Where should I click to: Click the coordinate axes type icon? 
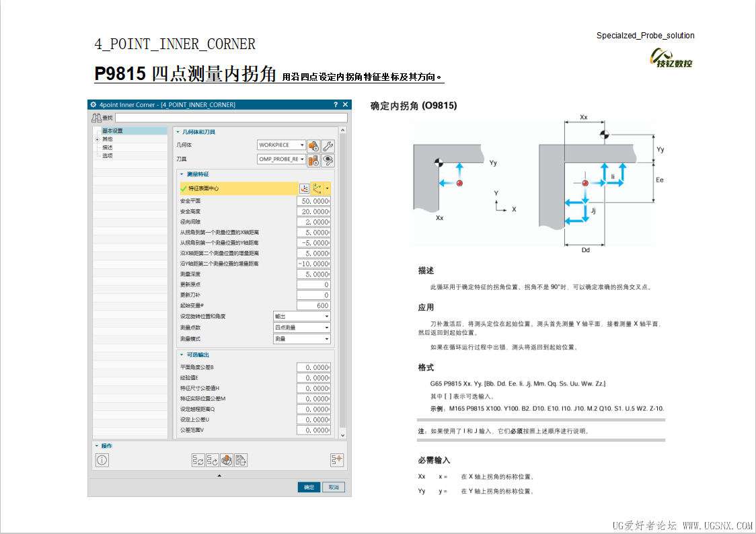point(317,188)
